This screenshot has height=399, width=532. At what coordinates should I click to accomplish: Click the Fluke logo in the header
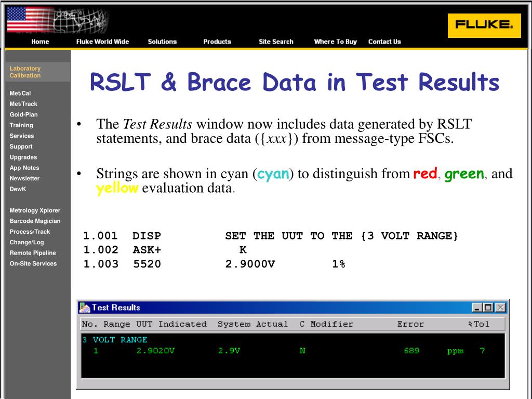(484, 25)
